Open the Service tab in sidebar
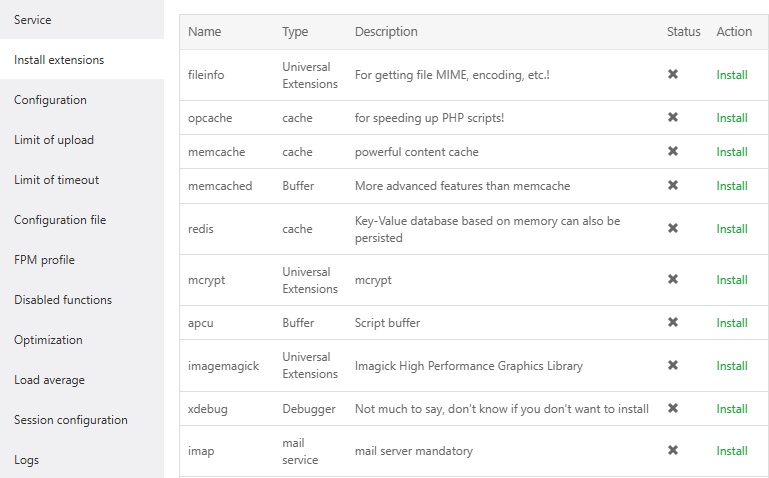Image resolution: width=769 pixels, height=478 pixels. click(x=33, y=20)
